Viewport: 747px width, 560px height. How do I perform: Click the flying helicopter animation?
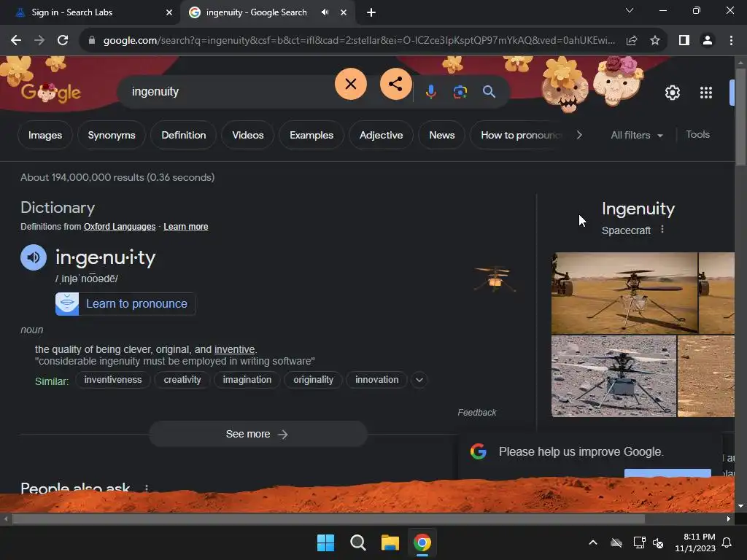click(495, 279)
